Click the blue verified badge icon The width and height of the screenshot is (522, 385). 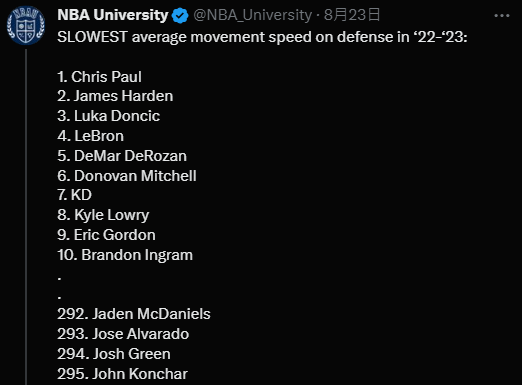tap(180, 15)
